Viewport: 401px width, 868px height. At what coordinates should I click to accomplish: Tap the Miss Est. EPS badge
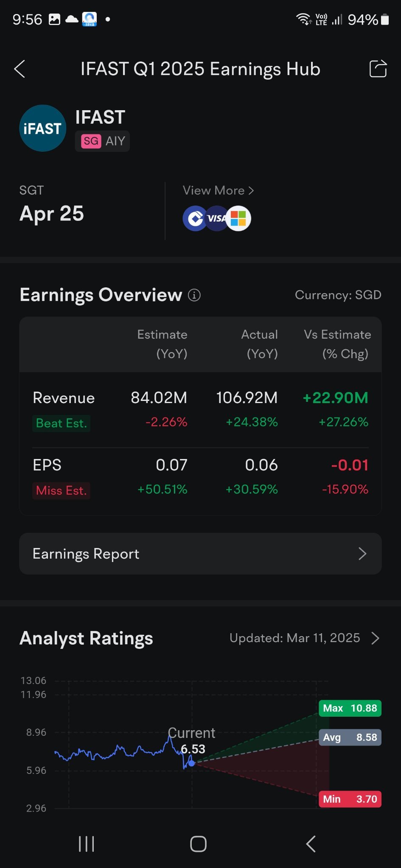[x=61, y=491]
